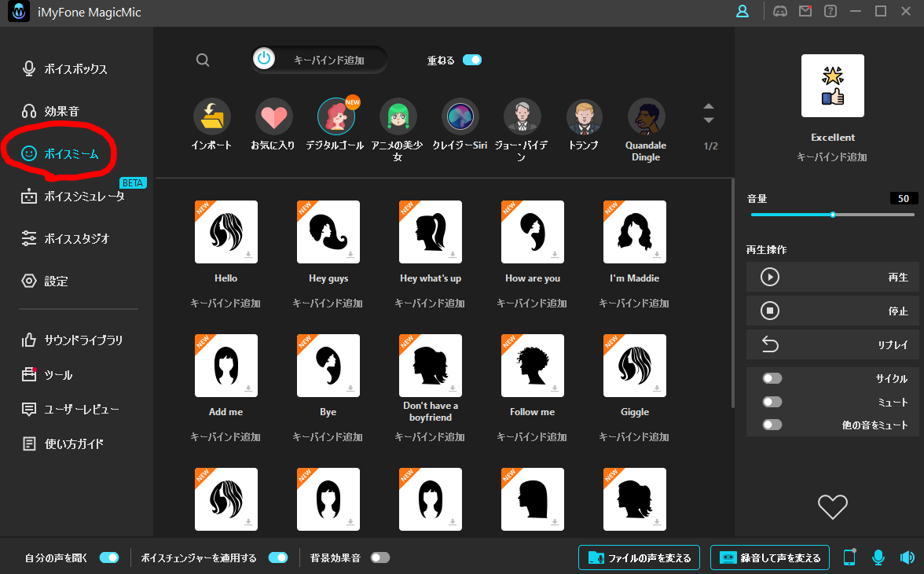Adjust the 音量 volume slider

(x=833, y=215)
